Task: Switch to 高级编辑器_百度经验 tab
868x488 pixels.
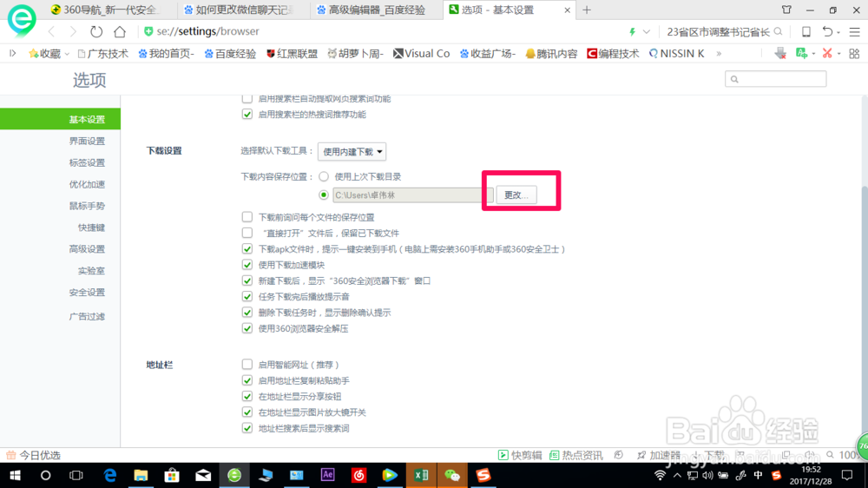Action: coord(377,10)
